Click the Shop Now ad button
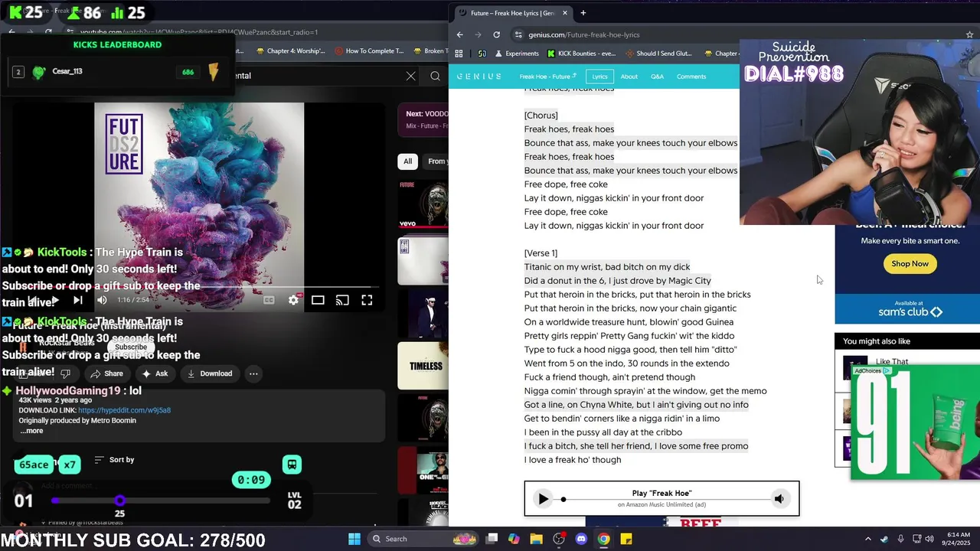The image size is (980, 551). 910,264
